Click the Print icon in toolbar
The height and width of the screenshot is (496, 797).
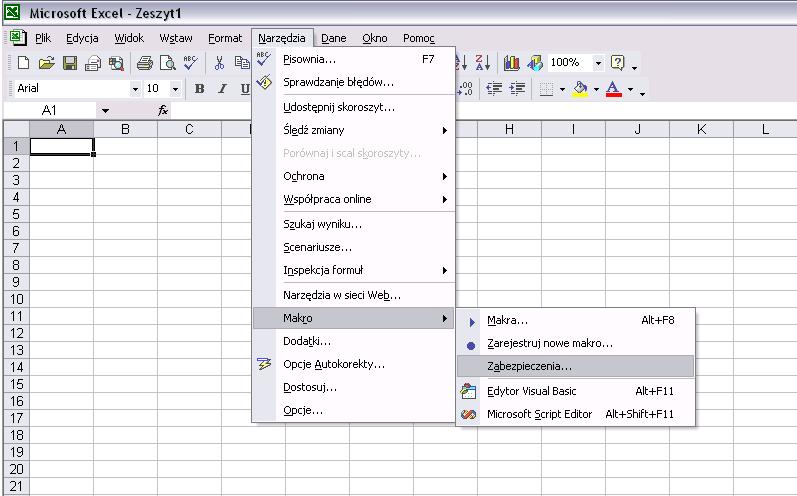(x=145, y=63)
